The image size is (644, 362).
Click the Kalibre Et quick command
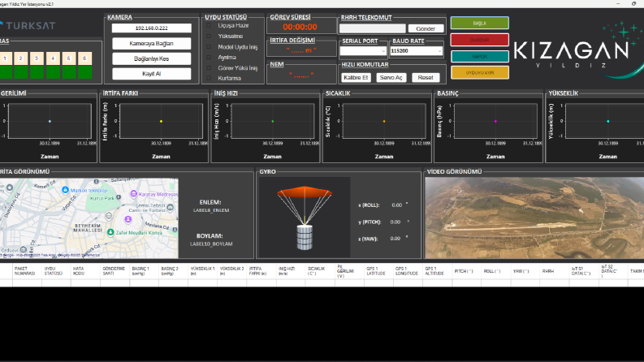point(356,78)
